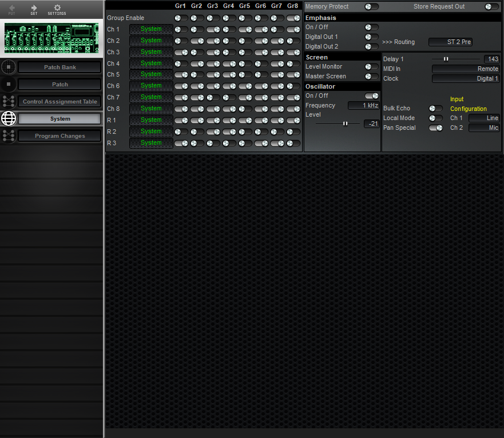Toggle the Memory Protect switch

click(370, 6)
